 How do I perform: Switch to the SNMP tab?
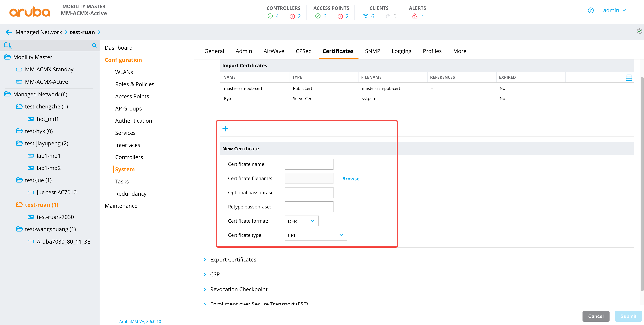(x=372, y=51)
